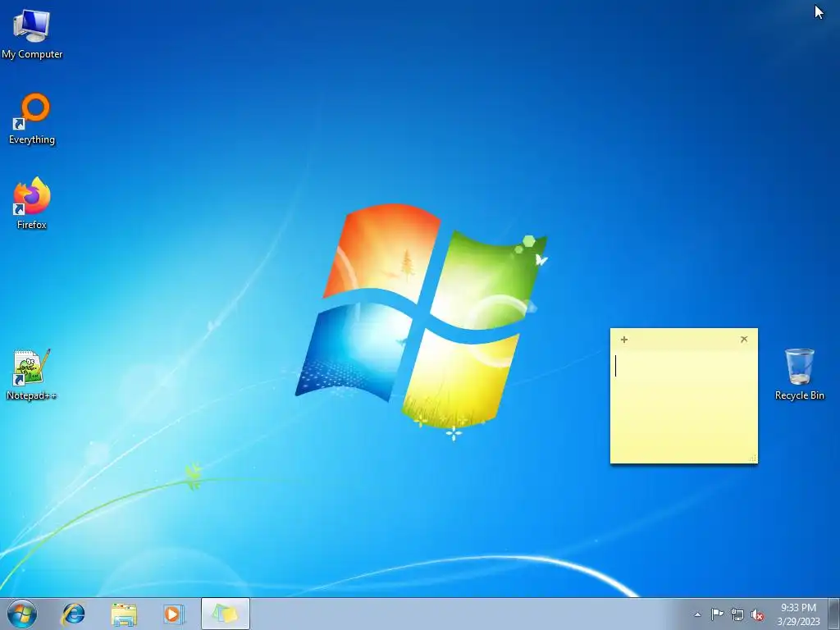Open the clock showing 9:33 PM

(798, 614)
